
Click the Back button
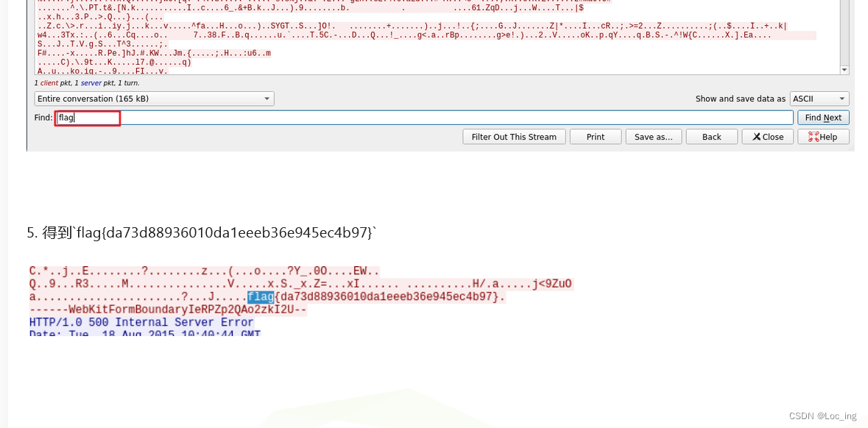coord(711,136)
